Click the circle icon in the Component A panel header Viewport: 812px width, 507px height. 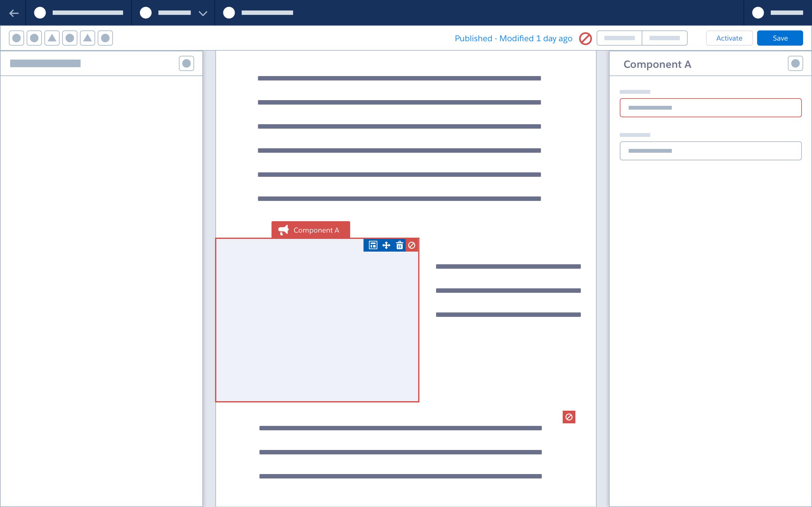click(795, 63)
